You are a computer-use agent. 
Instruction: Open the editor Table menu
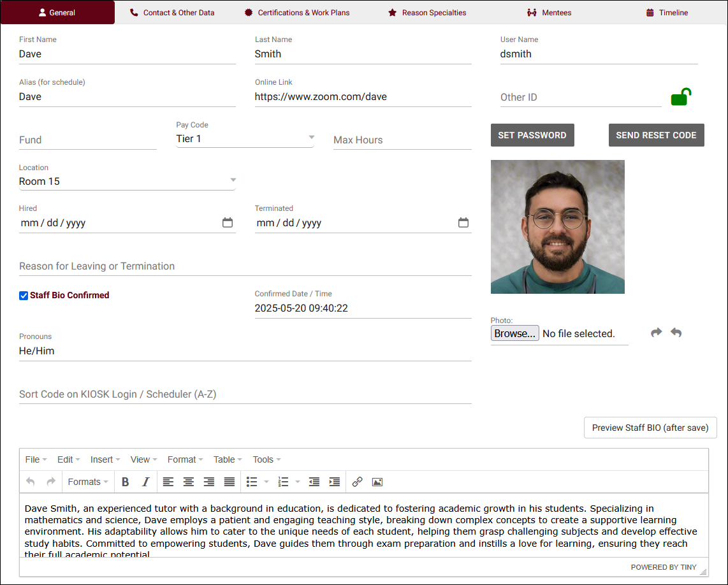(x=228, y=459)
